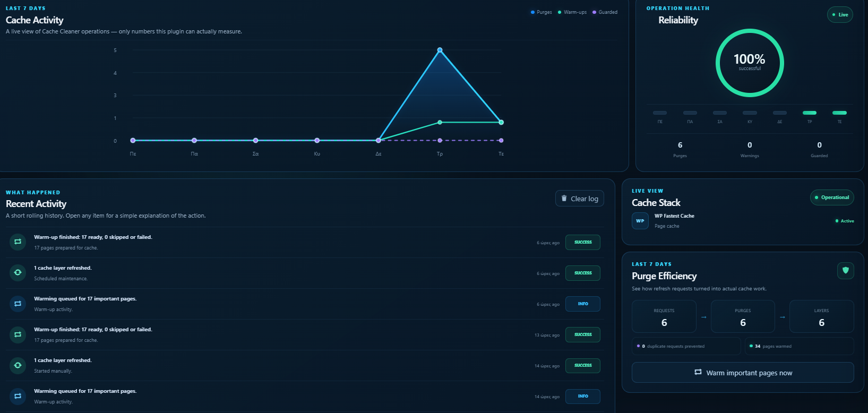Click the ΤΕ day bar in Reliability
Viewport: 868px width, 413px height.
point(839,113)
